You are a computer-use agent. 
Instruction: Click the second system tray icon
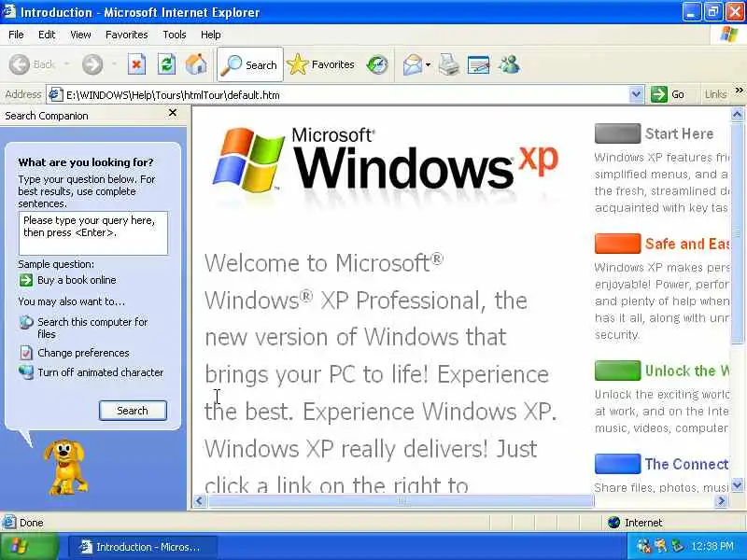tap(661, 546)
